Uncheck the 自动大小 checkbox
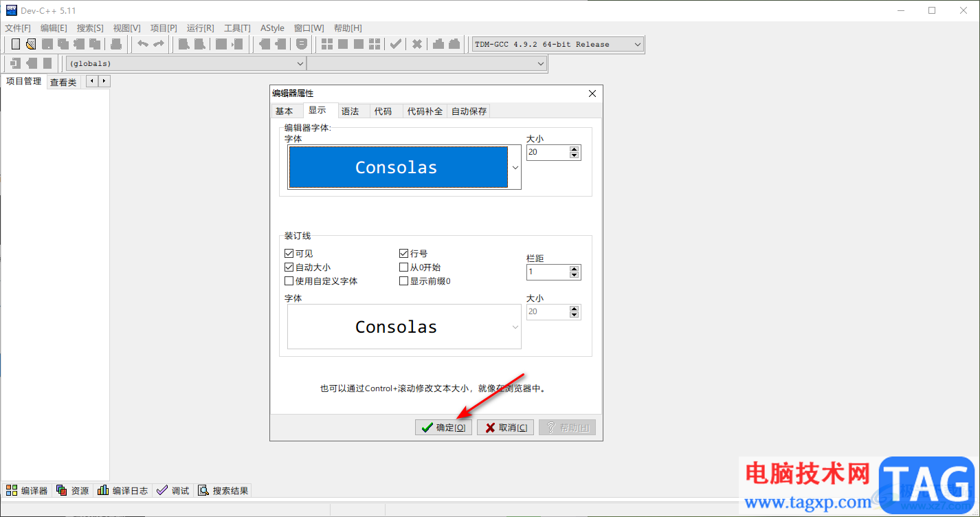The width and height of the screenshot is (980, 517). click(289, 267)
